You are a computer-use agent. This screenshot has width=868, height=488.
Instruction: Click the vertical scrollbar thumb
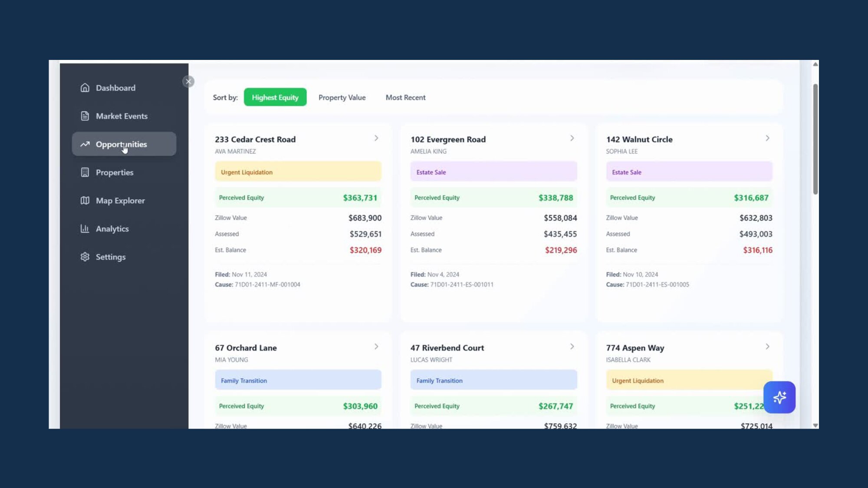coord(815,139)
